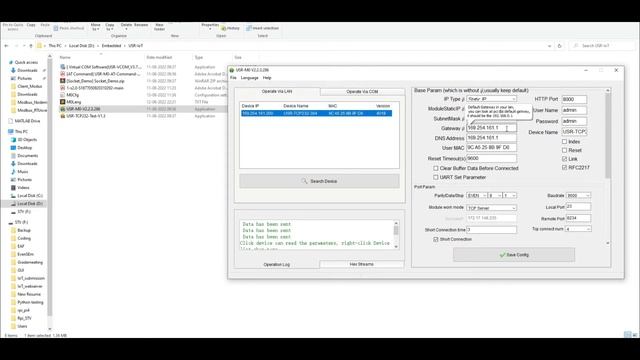This screenshot has width=640, height=360.
Task: Click the Explorer refresh icon
Action: tap(560, 46)
